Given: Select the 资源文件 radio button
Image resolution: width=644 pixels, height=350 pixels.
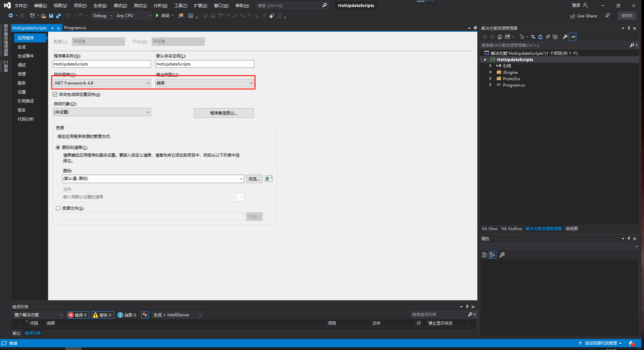Looking at the screenshot, I should pos(58,208).
